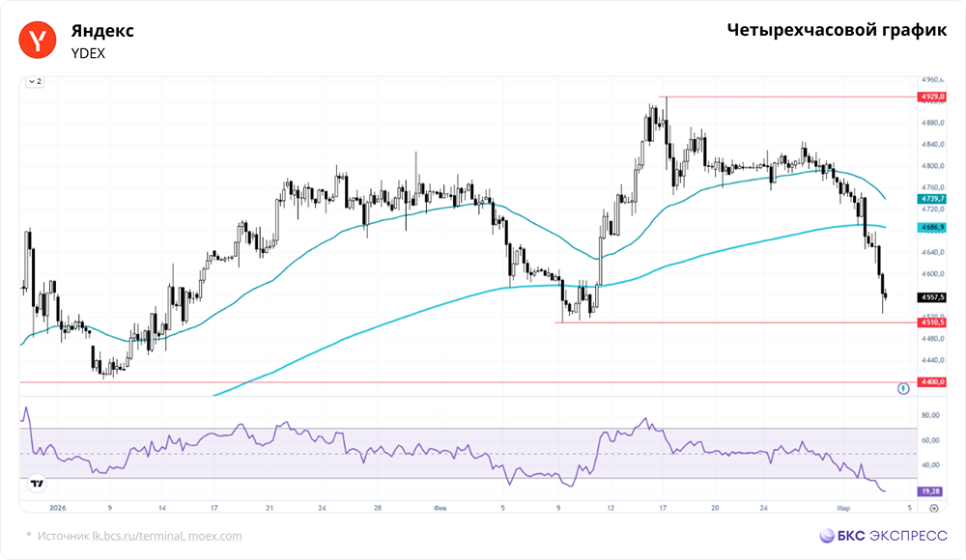
Task: Open chart settings gear at time axis end
Action: click(x=934, y=508)
